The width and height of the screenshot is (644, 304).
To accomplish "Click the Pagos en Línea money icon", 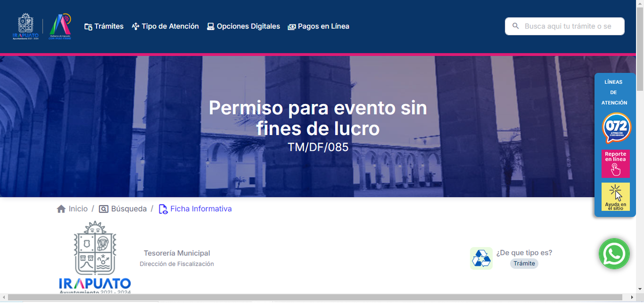I will [x=292, y=27].
